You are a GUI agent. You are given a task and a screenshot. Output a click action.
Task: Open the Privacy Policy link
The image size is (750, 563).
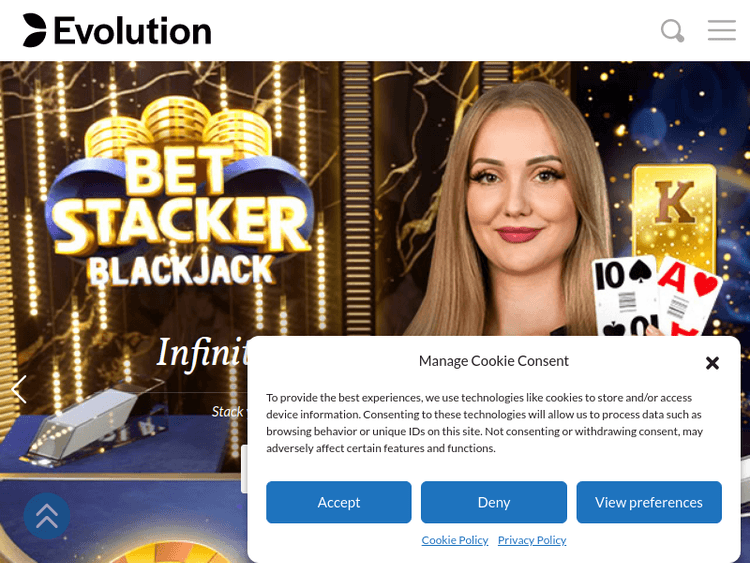[x=532, y=540]
